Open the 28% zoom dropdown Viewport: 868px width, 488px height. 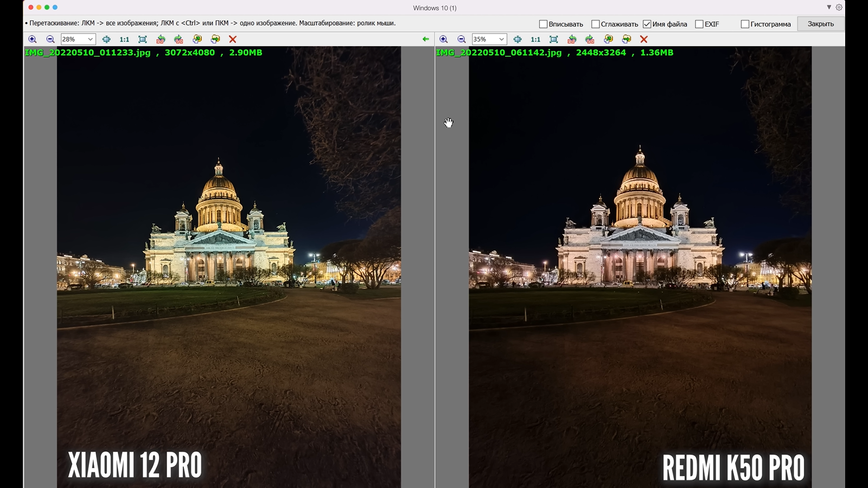click(x=90, y=39)
